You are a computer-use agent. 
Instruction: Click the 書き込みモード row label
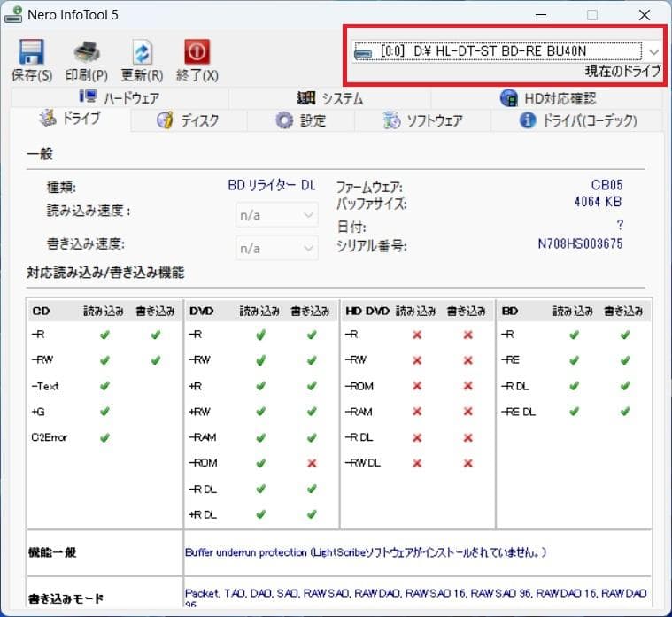point(66,598)
